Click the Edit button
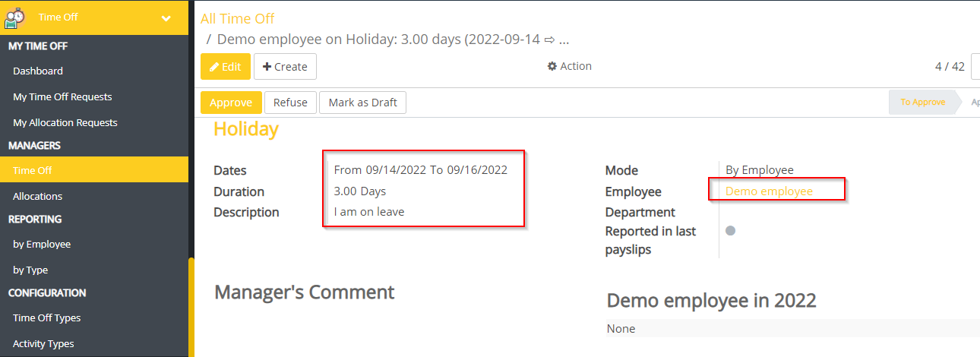 click(226, 67)
